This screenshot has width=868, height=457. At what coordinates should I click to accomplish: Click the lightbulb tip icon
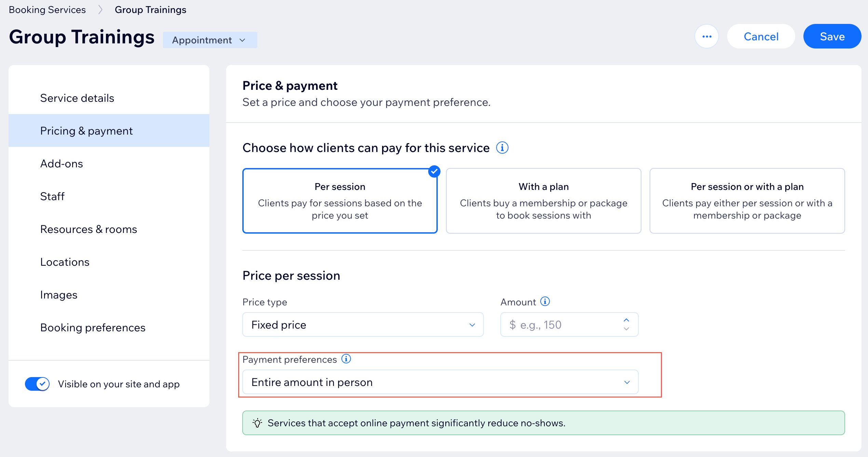[257, 423]
